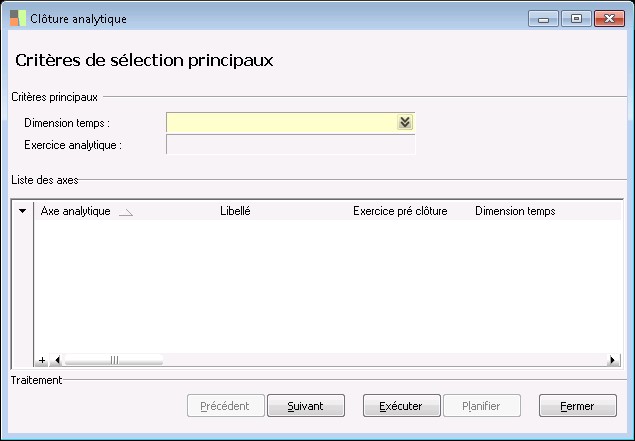The height and width of the screenshot is (441, 635).
Task: Click the Exercice pré clôture column header
Action: 400,212
